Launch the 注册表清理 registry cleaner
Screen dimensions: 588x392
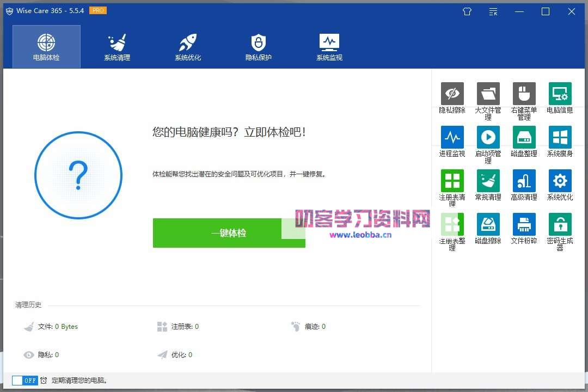[x=452, y=181]
